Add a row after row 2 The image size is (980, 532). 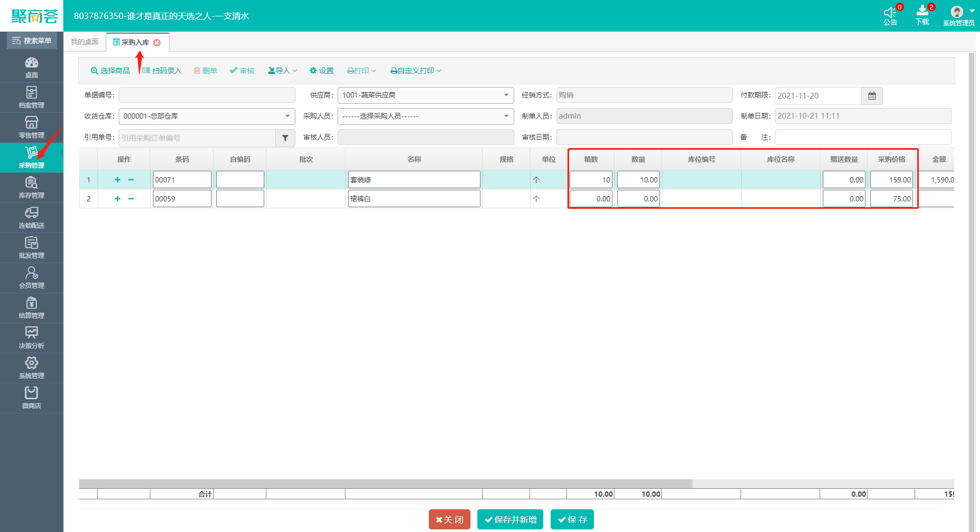(x=118, y=199)
